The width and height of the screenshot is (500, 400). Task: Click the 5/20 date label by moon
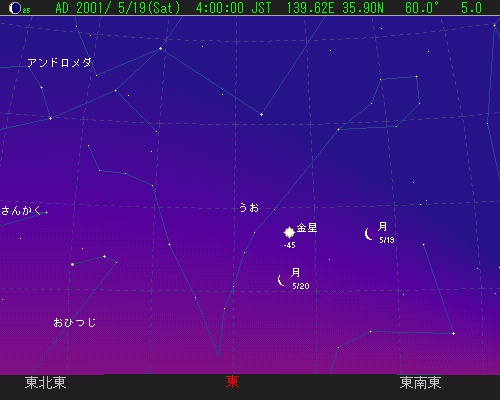[x=301, y=286]
